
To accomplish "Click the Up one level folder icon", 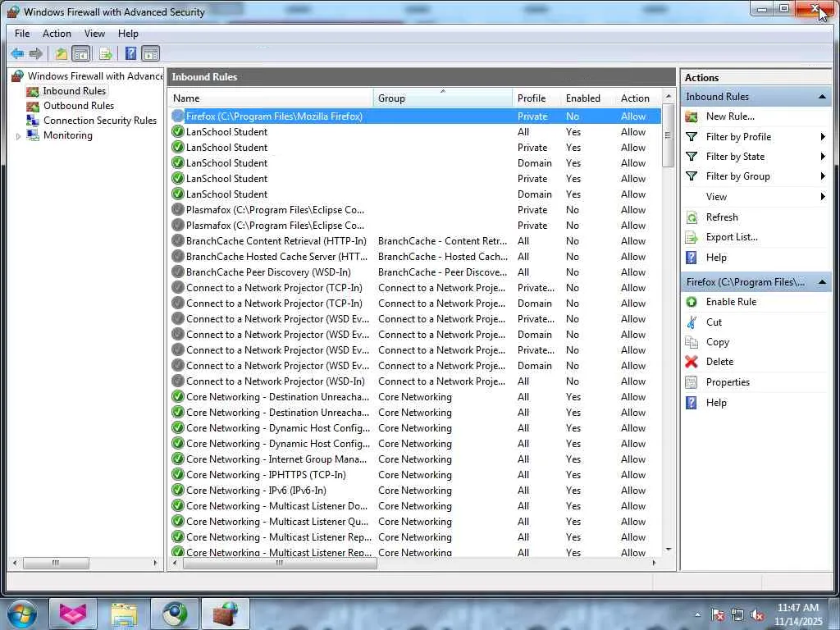I will pos(61,53).
